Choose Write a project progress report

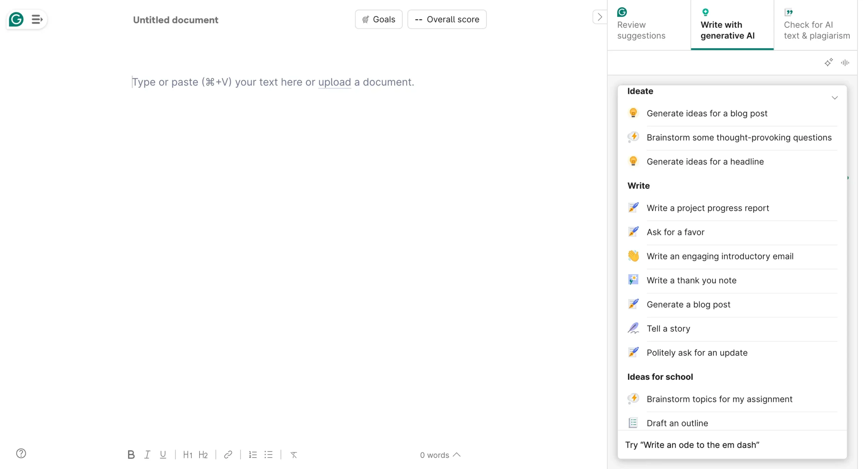coord(732,208)
